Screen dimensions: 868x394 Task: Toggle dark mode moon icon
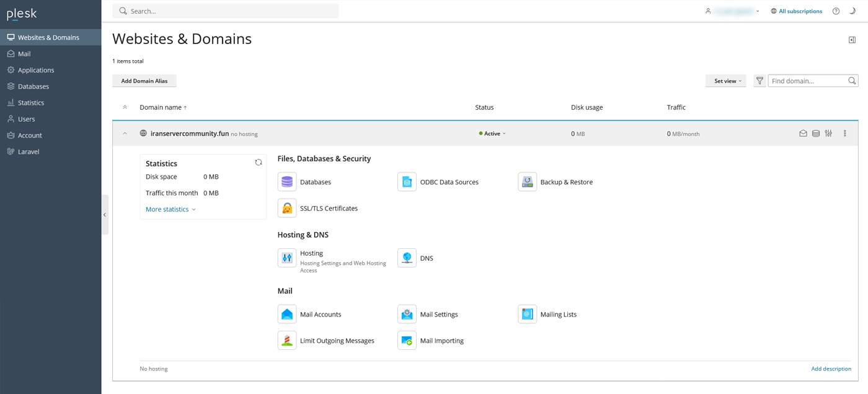[852, 11]
